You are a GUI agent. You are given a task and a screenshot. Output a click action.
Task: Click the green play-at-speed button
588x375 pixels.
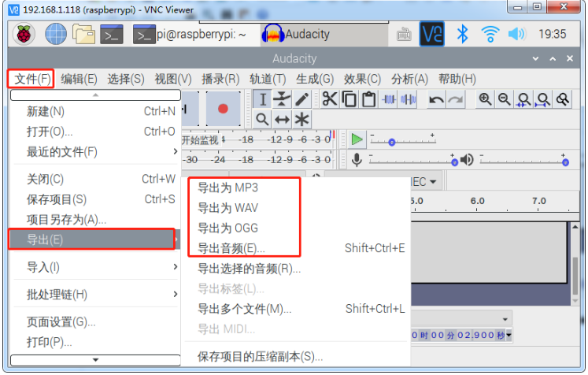pyautogui.click(x=357, y=139)
